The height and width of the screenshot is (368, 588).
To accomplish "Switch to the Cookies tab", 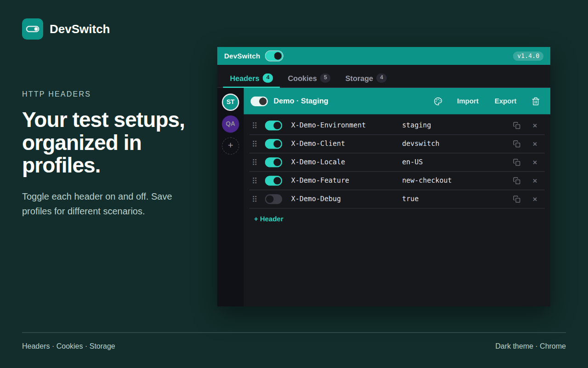I will (x=309, y=78).
